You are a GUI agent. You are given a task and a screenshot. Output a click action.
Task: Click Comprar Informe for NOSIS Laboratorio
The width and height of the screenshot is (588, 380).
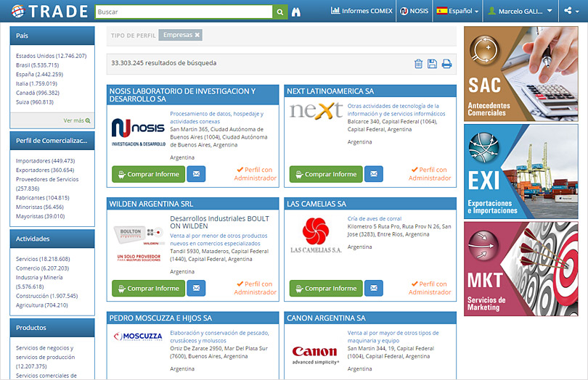pos(149,174)
